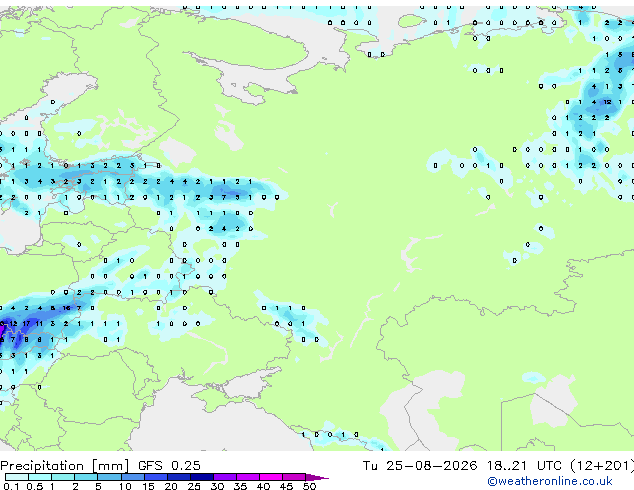The width and height of the screenshot is (634, 490).
Task: Click the 15–20 mm legend color swatch
Action: (156, 477)
